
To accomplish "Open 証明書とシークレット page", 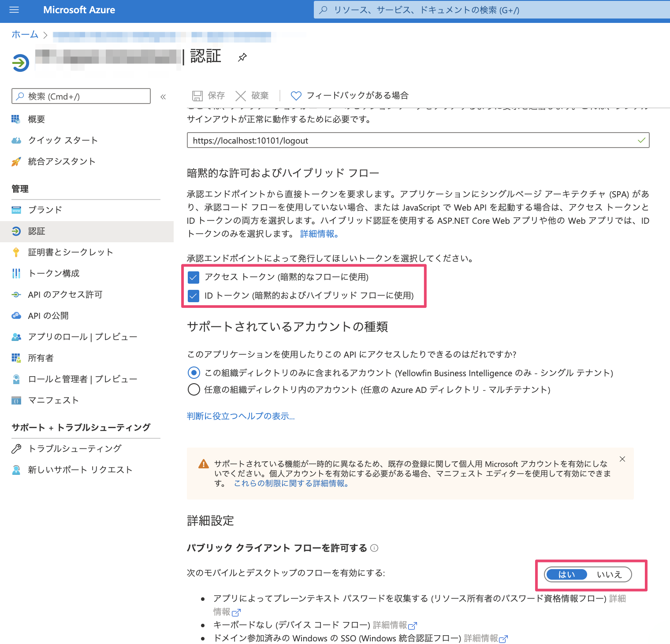I will (71, 252).
